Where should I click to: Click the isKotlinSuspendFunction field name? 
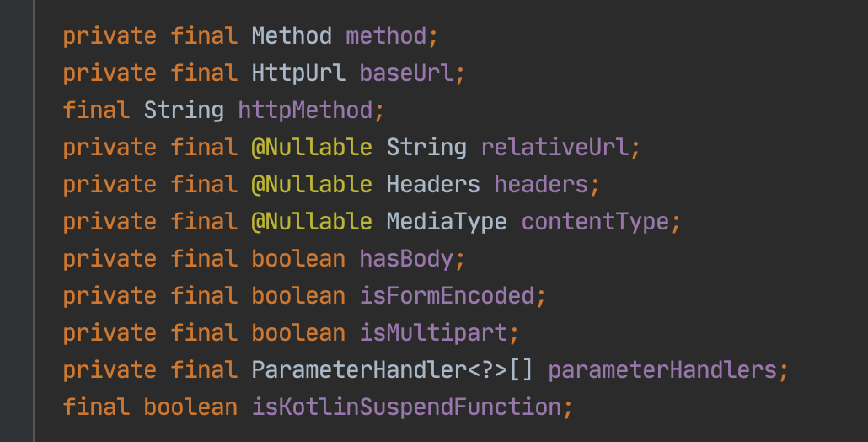tap(406, 407)
